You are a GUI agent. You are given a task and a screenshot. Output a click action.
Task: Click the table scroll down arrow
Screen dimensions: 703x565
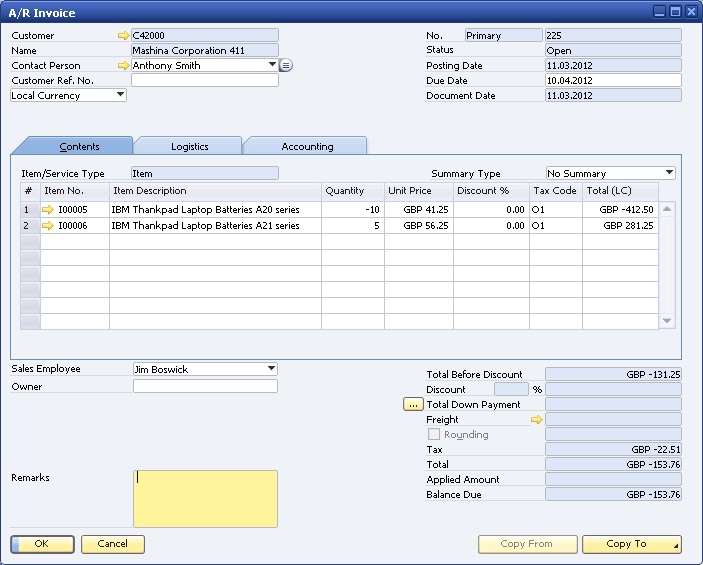(x=667, y=321)
